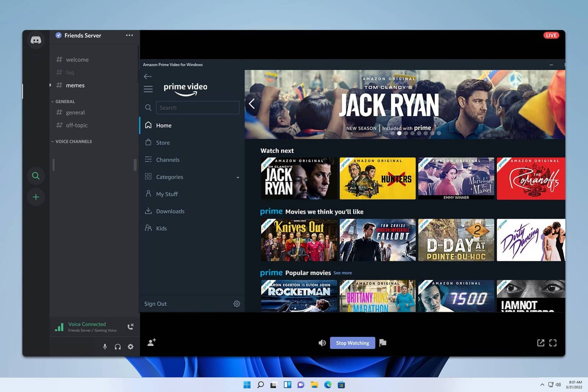Show previous banner with left chevron
The height and width of the screenshot is (392, 588).
[252, 104]
